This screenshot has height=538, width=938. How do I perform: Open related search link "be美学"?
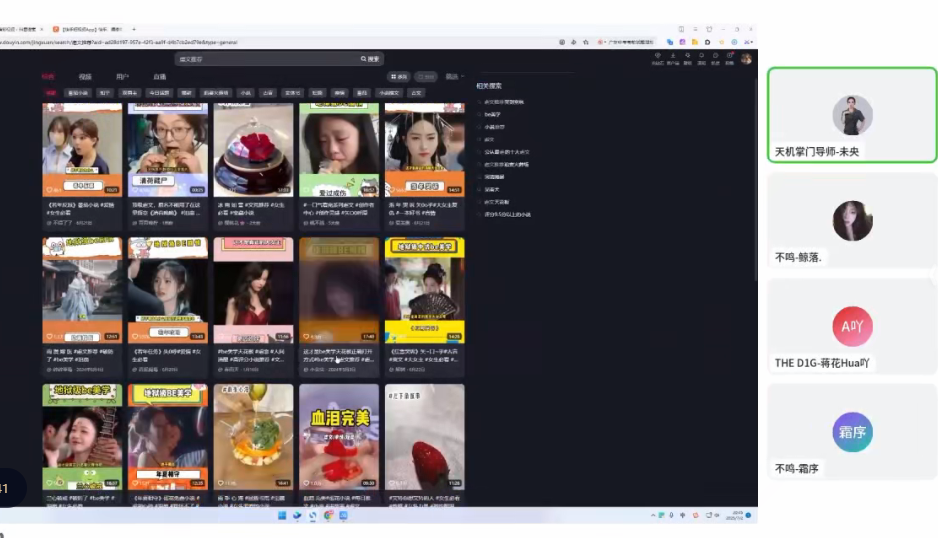[491, 114]
